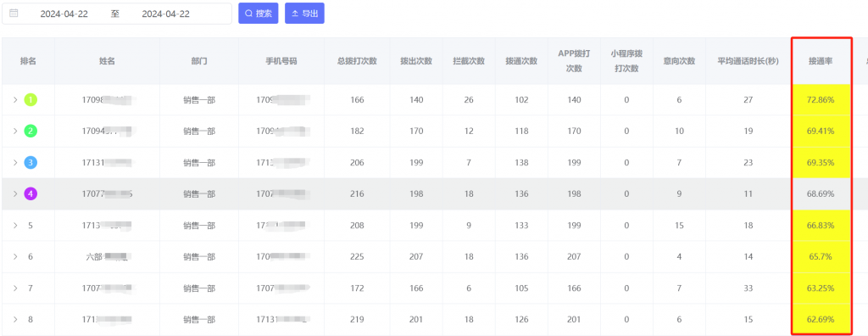This screenshot has width=868, height=336.
Task: Click connected count 102 cell
Action: (x=521, y=100)
